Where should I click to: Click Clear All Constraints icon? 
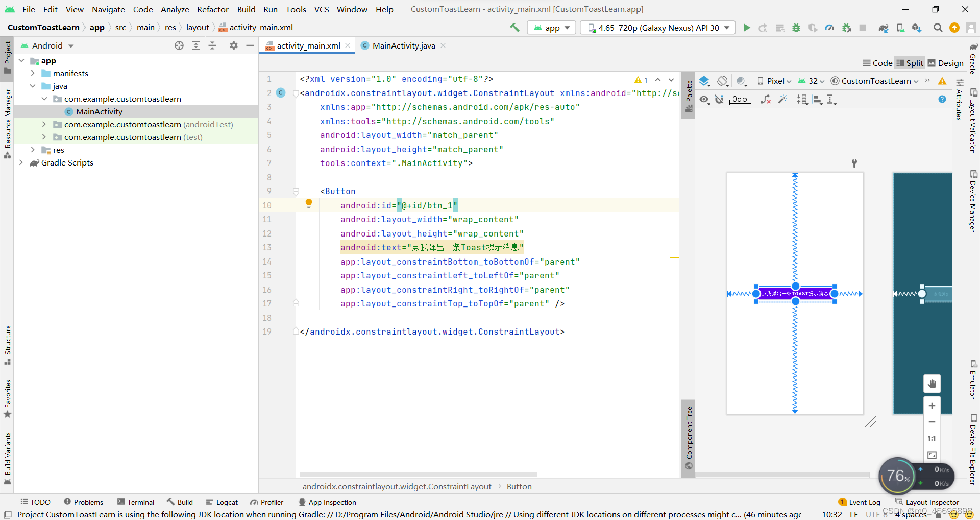point(766,99)
